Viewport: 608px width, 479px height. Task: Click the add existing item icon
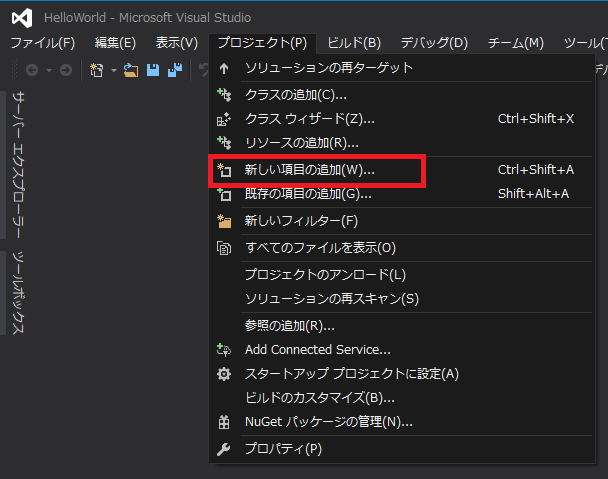pos(224,194)
